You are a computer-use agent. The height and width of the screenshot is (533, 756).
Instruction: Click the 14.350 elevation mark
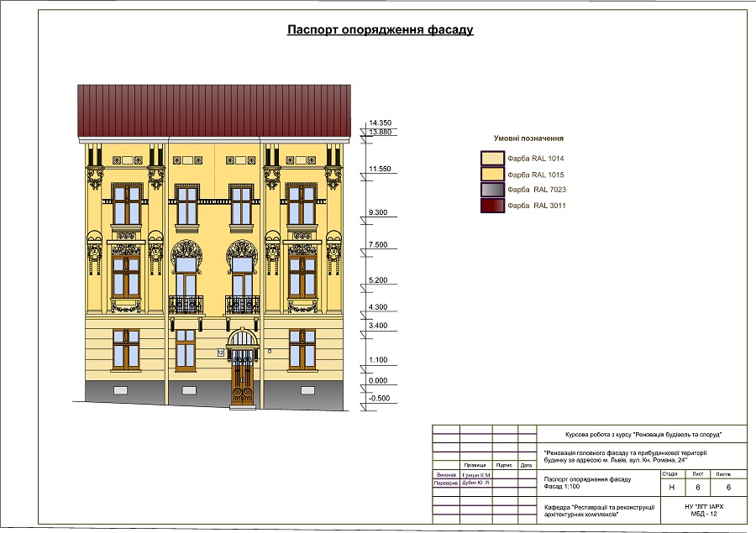click(381, 123)
